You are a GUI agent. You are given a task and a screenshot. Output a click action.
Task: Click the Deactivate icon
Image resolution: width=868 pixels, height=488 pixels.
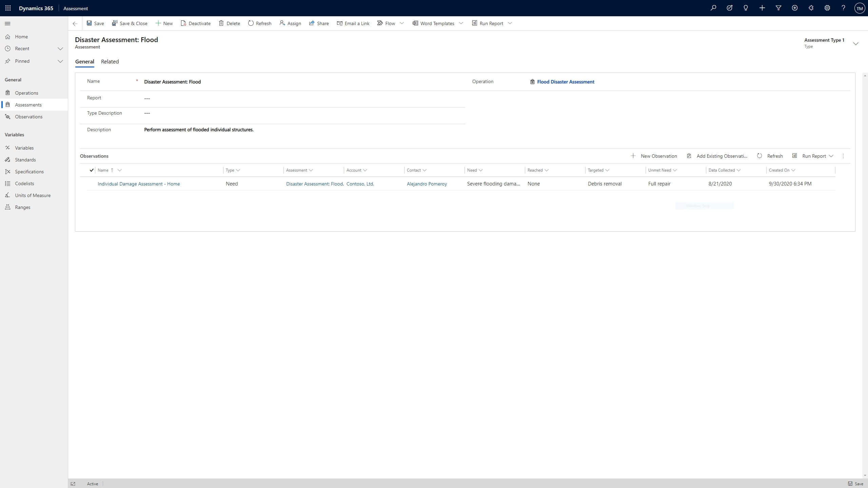pos(183,23)
